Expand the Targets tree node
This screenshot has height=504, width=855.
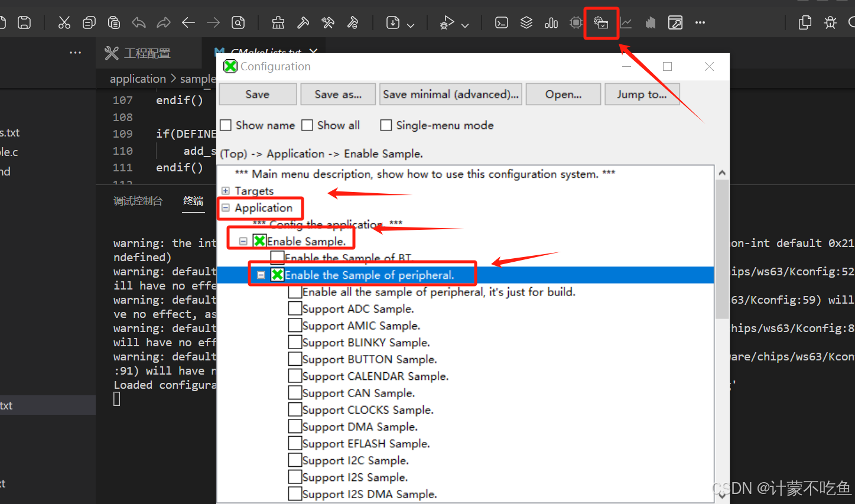click(226, 191)
